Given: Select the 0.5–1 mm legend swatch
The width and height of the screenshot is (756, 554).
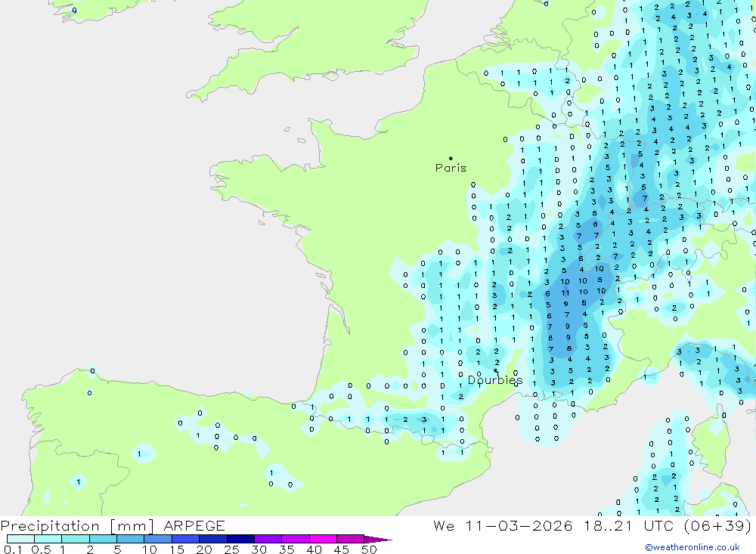Looking at the screenshot, I should pyautogui.click(x=48, y=539).
